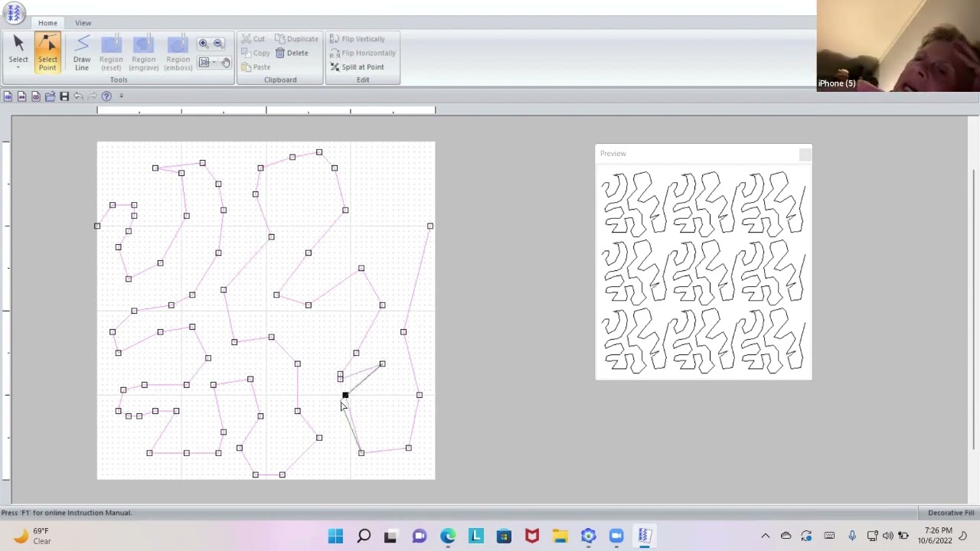Click the Open folder quick access icon
The height and width of the screenshot is (551, 980).
click(x=50, y=96)
